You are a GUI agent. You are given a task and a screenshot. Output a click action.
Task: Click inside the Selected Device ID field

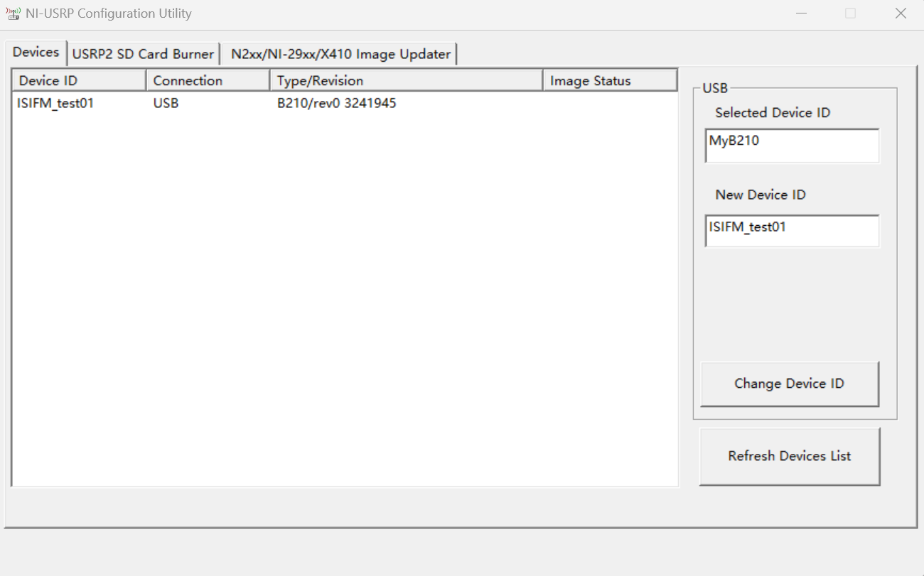(x=791, y=146)
